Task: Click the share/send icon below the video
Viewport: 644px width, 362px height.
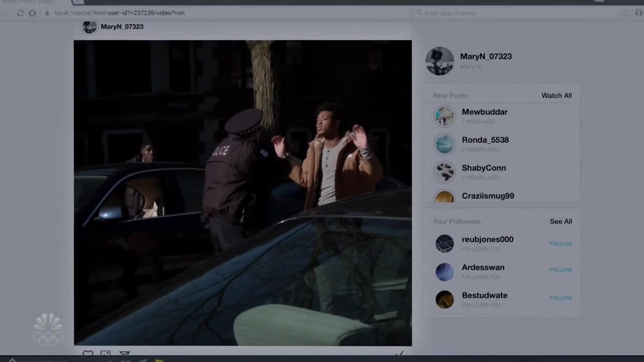Action: pos(124,353)
